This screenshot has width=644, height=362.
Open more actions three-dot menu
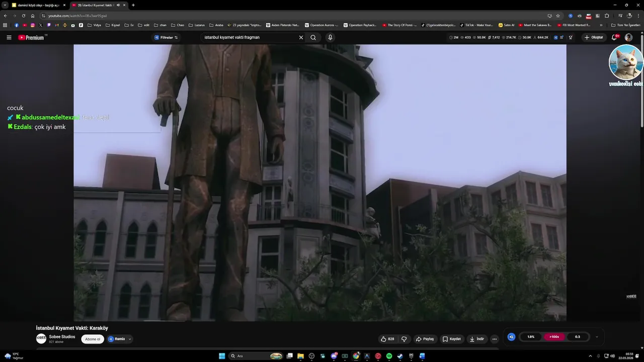(495, 339)
